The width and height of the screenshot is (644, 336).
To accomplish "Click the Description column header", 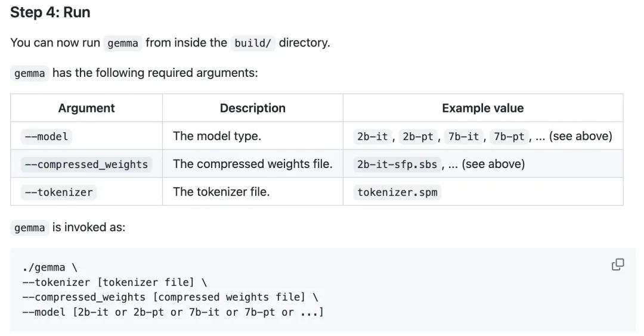I will (253, 108).
